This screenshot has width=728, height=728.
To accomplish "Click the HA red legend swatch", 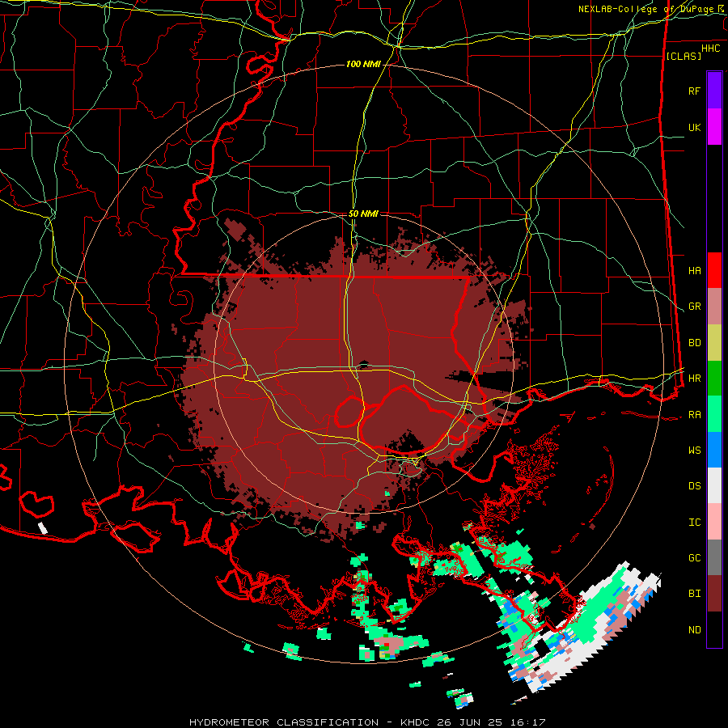I will click(x=714, y=270).
